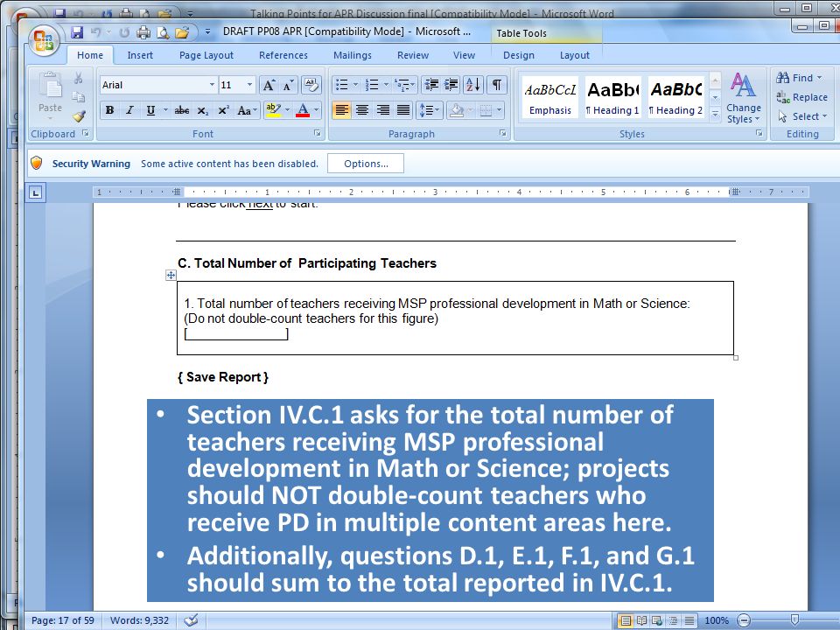The image size is (840, 630).
Task: Open the Insert ribbon tab
Action: 140,55
